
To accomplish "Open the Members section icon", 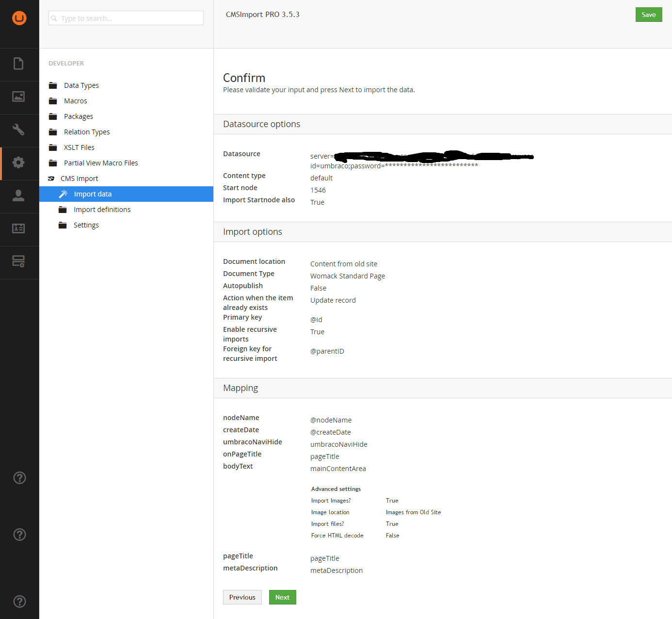I will [x=18, y=228].
